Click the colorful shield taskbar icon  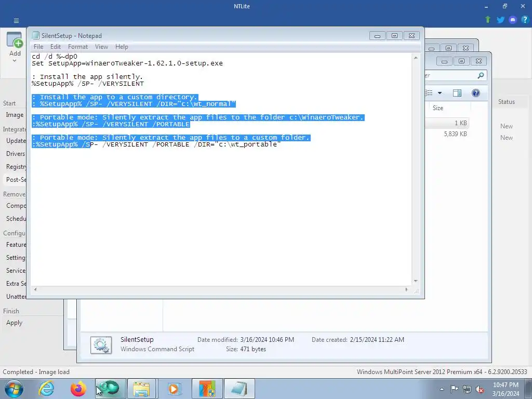click(x=207, y=389)
